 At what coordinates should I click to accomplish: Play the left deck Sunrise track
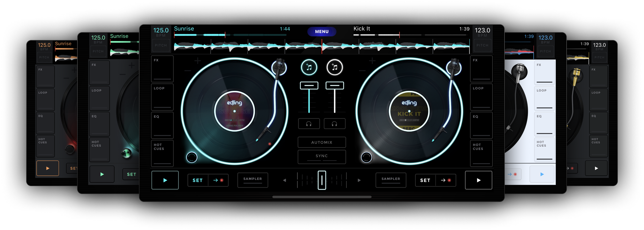coord(165,180)
